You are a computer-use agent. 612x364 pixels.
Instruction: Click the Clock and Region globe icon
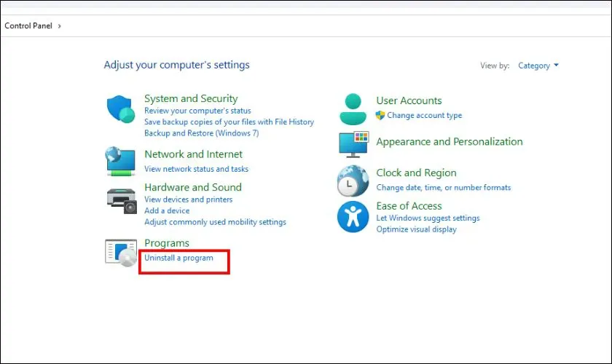[x=353, y=181]
